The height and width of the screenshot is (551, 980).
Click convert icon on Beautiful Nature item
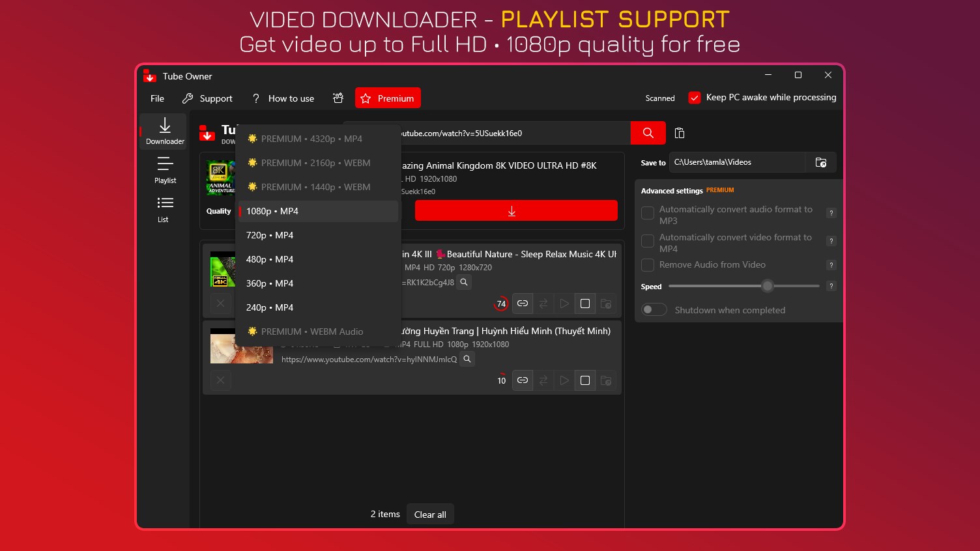point(543,304)
